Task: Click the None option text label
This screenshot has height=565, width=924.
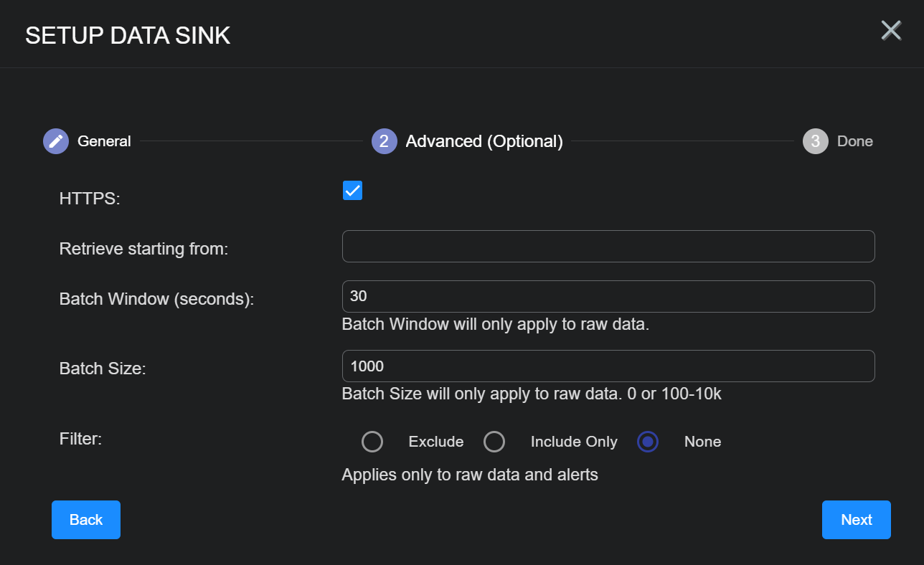Action: [702, 442]
